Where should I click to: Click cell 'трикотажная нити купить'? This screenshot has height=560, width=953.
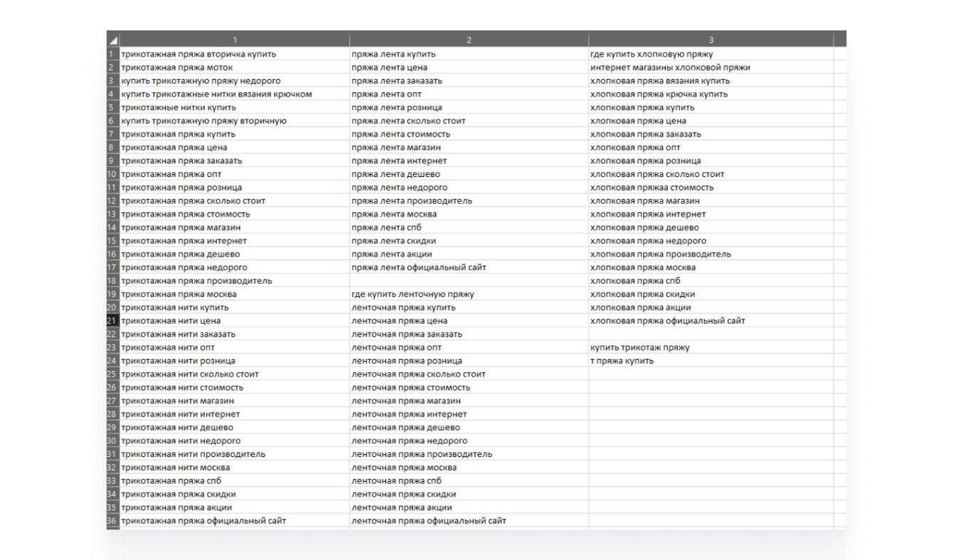coord(234,308)
